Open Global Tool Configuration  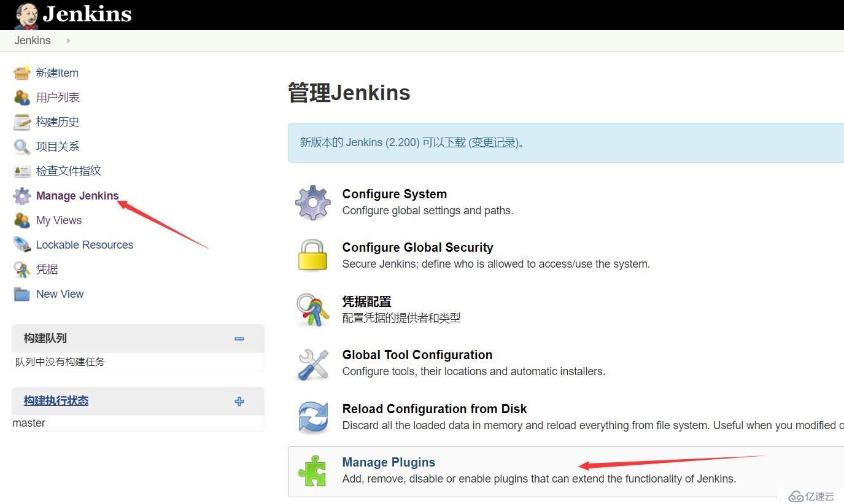[417, 355]
